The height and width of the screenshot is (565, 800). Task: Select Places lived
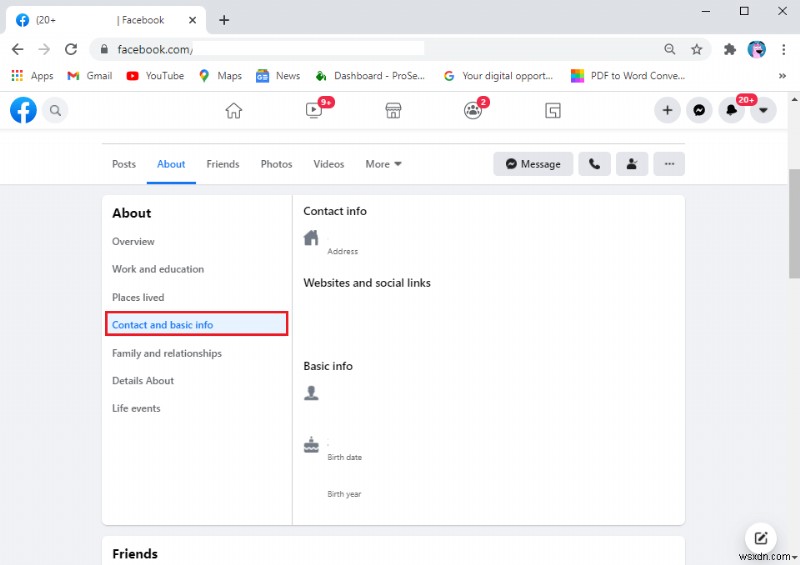[138, 297]
